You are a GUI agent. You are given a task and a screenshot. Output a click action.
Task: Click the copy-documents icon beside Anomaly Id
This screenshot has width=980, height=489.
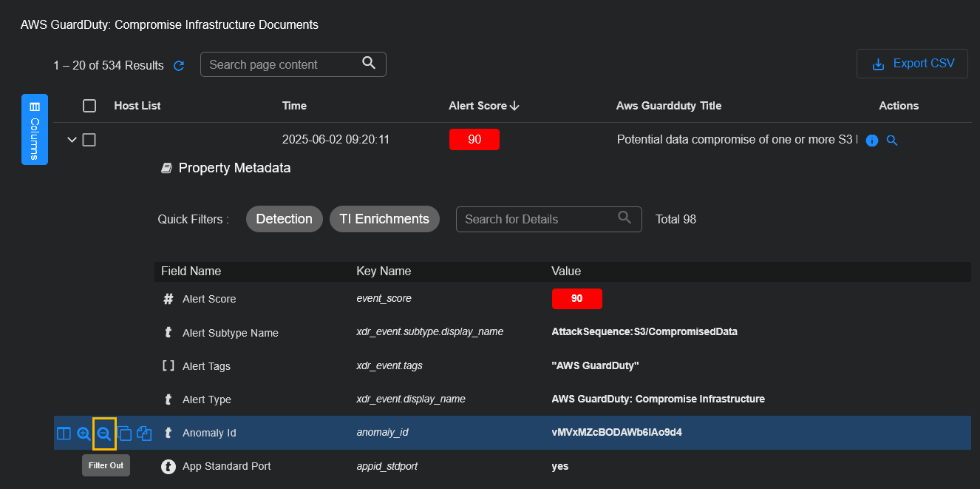(x=145, y=434)
